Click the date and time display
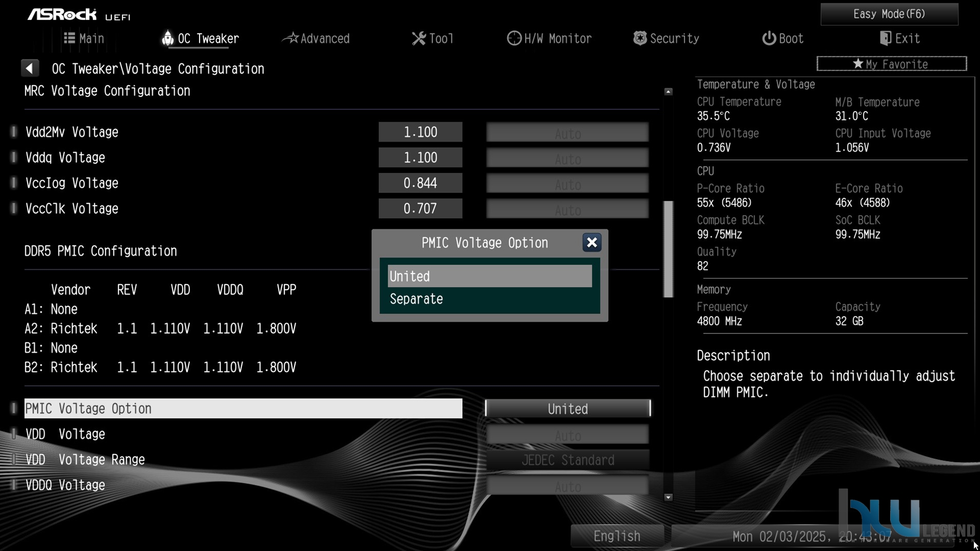Viewport: 980px width, 551px height. point(812,537)
